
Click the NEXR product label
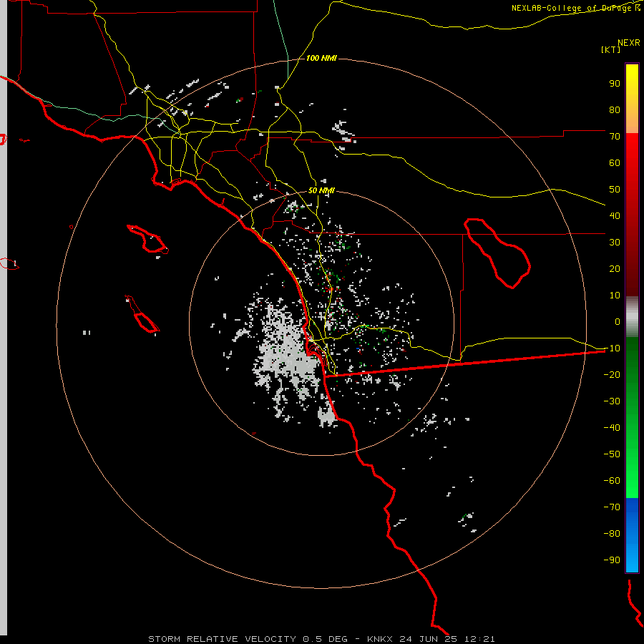628,43
